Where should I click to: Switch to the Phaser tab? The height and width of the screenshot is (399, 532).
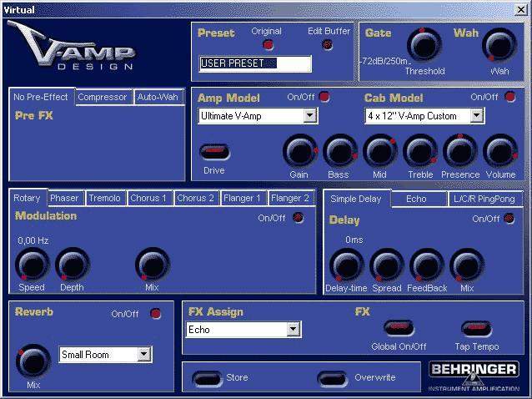pos(64,198)
